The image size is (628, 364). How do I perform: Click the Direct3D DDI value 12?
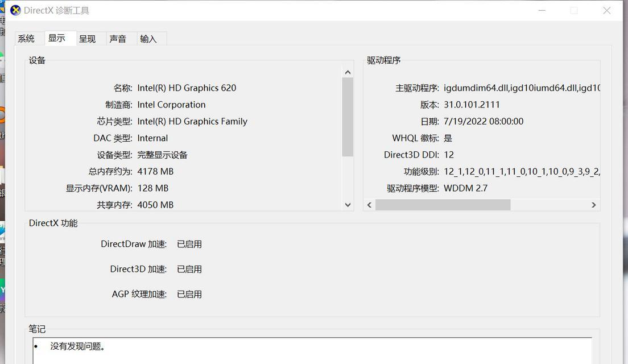(449, 155)
